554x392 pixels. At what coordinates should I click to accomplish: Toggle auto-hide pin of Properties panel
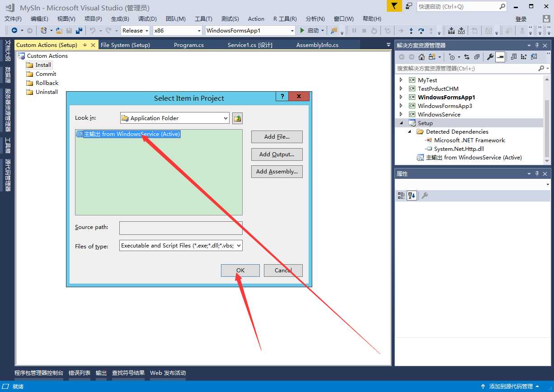click(x=537, y=174)
